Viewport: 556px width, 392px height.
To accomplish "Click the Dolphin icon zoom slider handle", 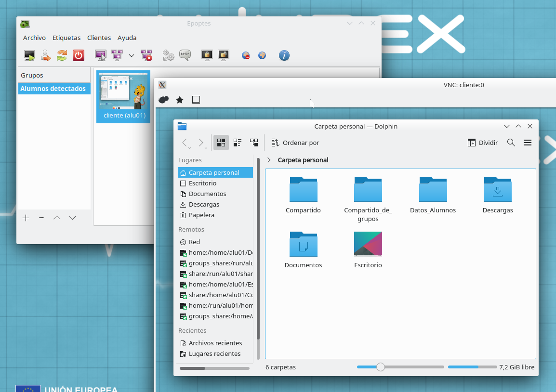I will [381, 367].
